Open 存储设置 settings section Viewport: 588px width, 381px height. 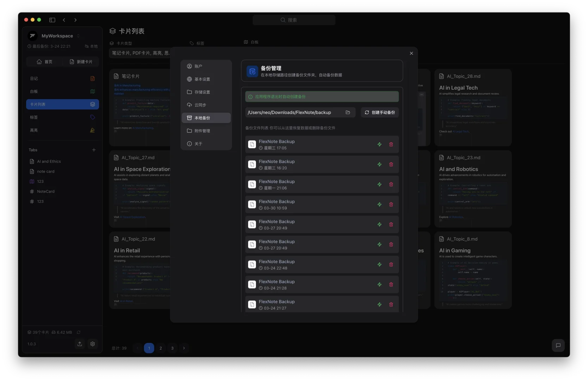206,92
